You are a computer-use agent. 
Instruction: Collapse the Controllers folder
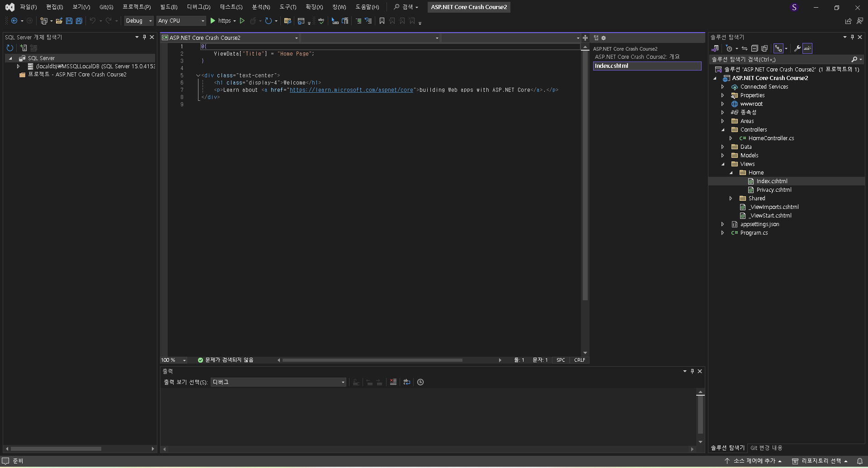(722, 130)
